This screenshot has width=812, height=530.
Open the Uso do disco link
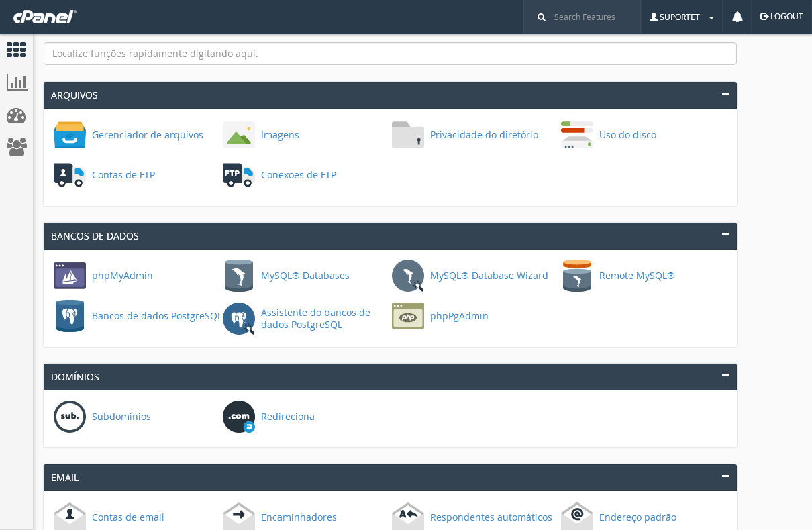[x=627, y=135]
